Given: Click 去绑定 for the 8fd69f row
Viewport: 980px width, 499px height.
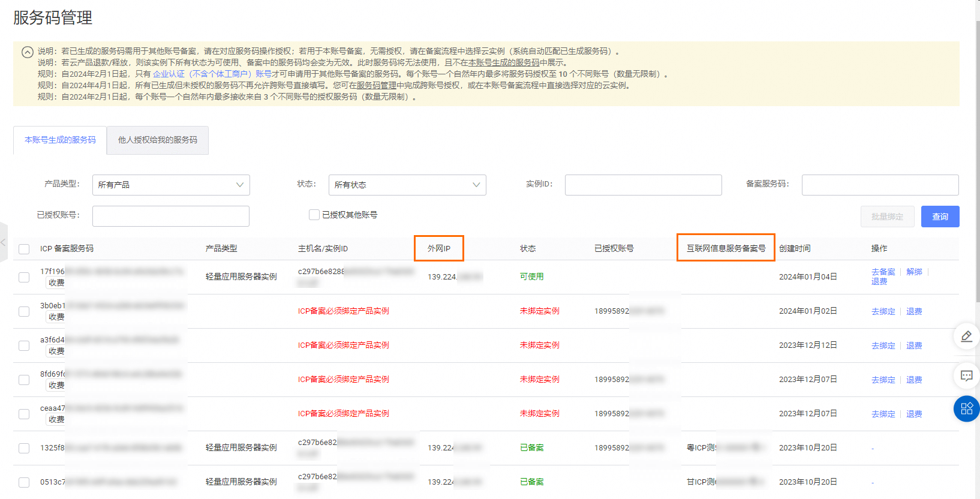Looking at the screenshot, I should click(x=883, y=380).
